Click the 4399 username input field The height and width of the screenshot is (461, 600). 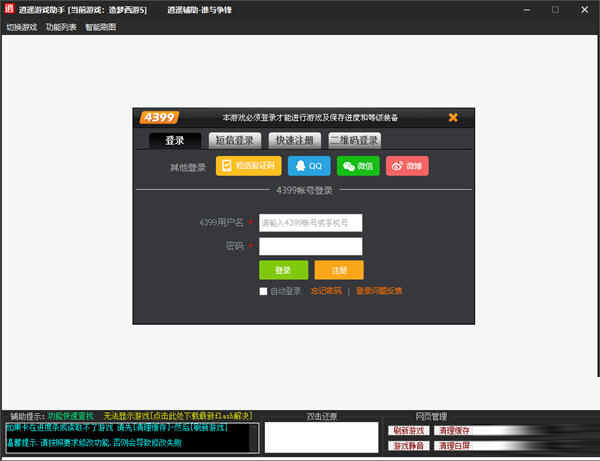(310, 223)
